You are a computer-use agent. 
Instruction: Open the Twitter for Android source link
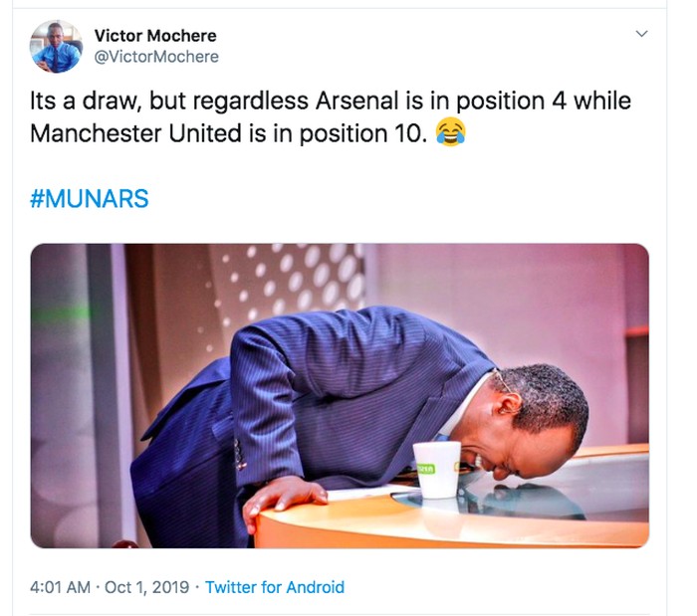click(275, 587)
